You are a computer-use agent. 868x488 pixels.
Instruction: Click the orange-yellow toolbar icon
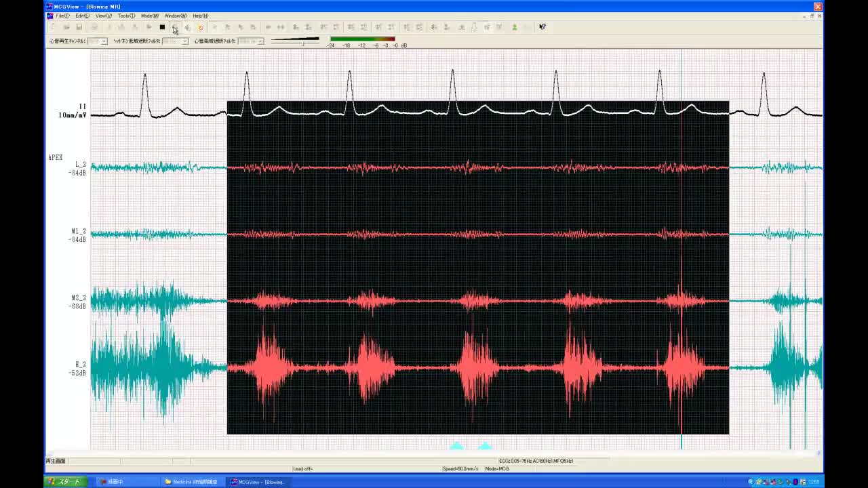coord(201,27)
